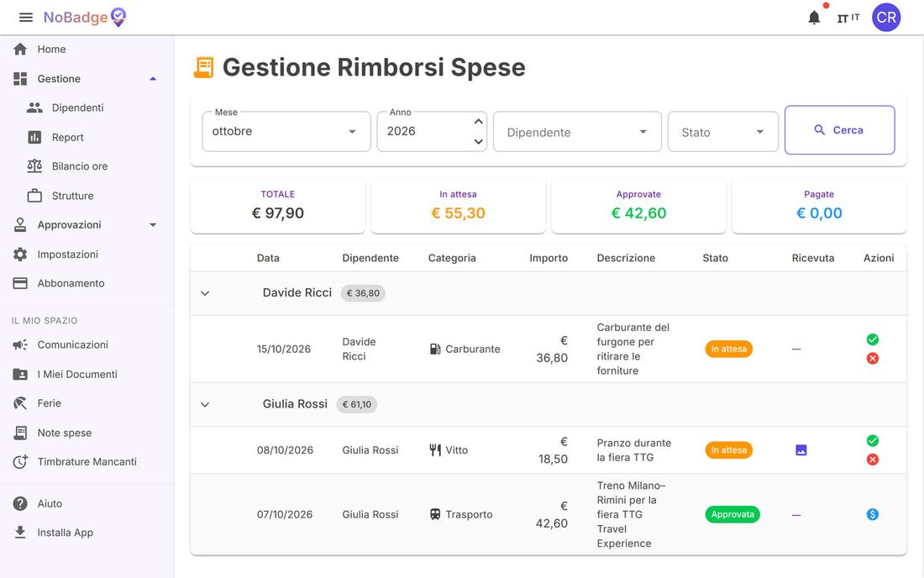Click the Timbrature Mancanti clock icon
Screen dimensions: 924x578
click(x=20, y=462)
